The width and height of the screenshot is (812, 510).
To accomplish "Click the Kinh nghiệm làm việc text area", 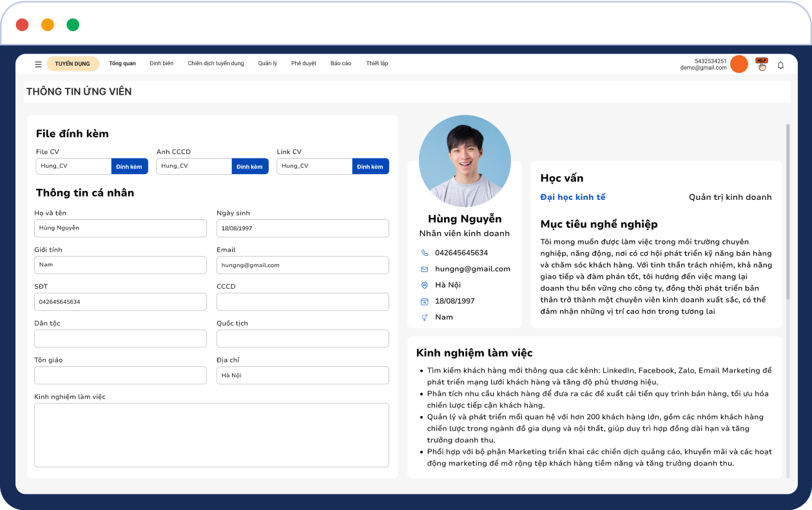I will click(x=211, y=435).
